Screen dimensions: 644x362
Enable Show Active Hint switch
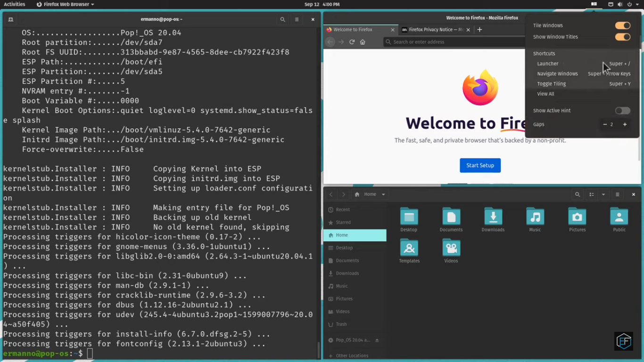[x=622, y=111]
